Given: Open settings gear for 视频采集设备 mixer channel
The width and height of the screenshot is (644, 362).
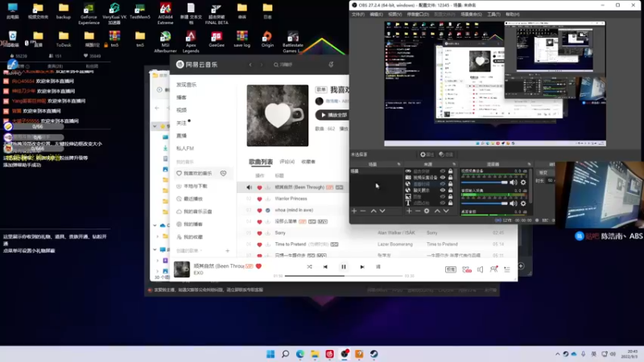Looking at the screenshot, I should click(x=523, y=183).
